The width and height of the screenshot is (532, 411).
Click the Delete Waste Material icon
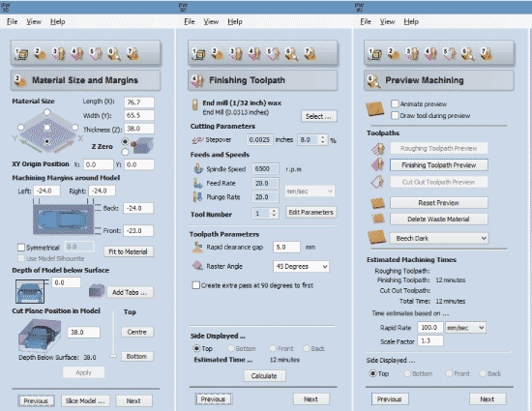click(x=377, y=219)
